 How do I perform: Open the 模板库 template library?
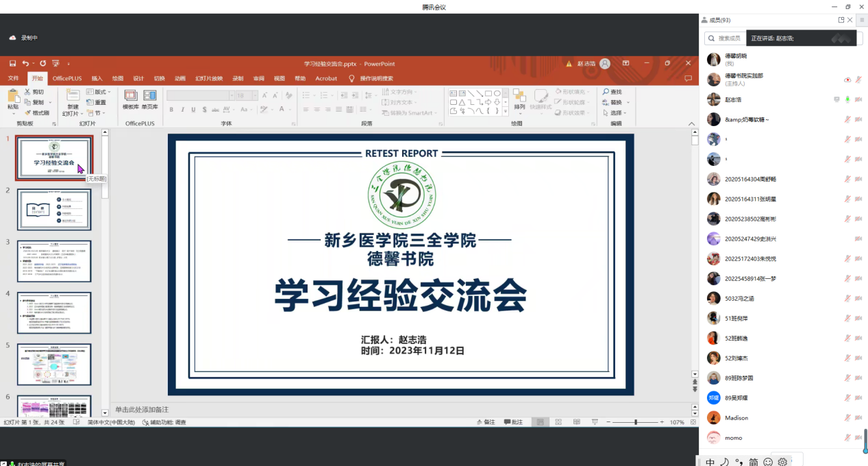(x=130, y=97)
